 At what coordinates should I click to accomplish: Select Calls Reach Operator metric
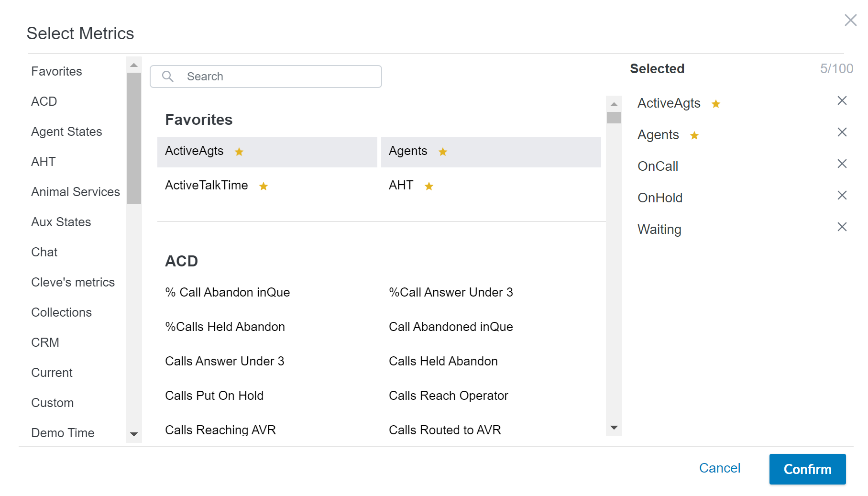click(x=449, y=396)
